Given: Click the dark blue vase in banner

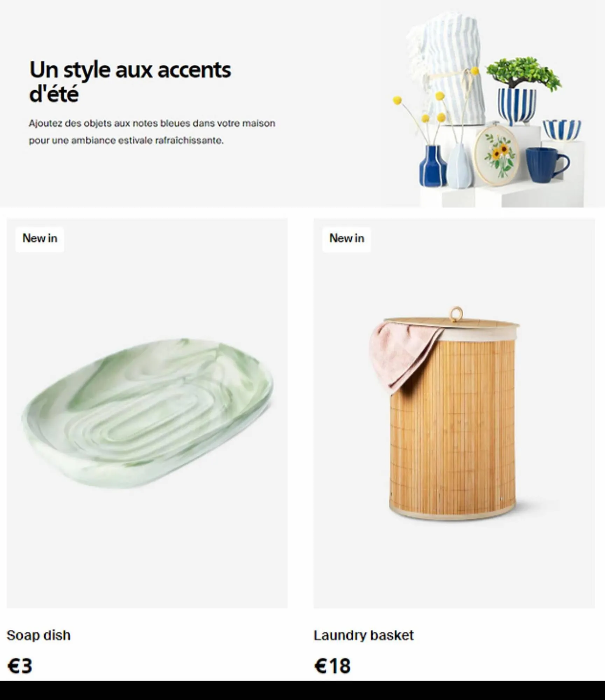Looking at the screenshot, I should [x=432, y=166].
